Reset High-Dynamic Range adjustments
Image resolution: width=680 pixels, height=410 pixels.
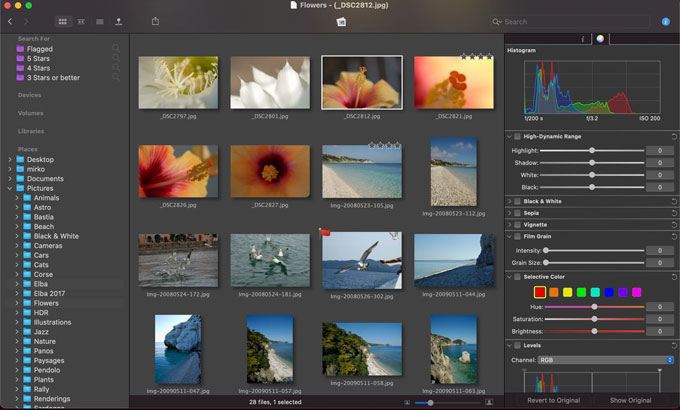(x=674, y=136)
